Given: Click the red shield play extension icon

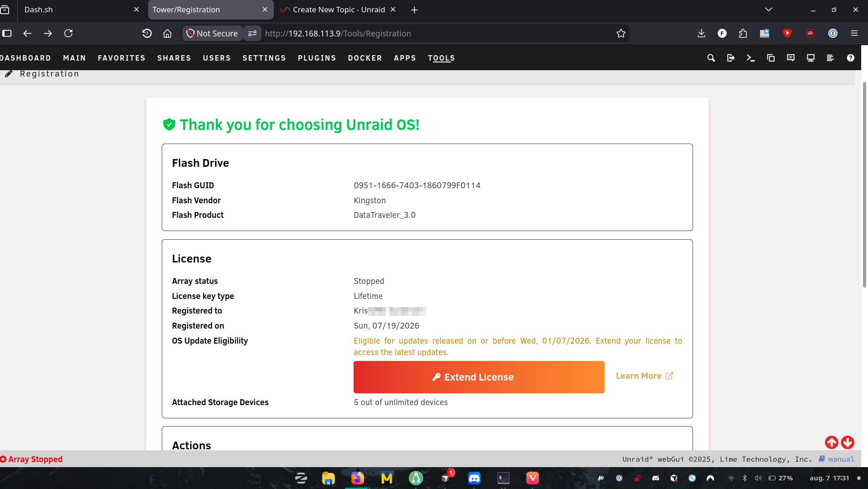Looking at the screenshot, I should click(787, 33).
